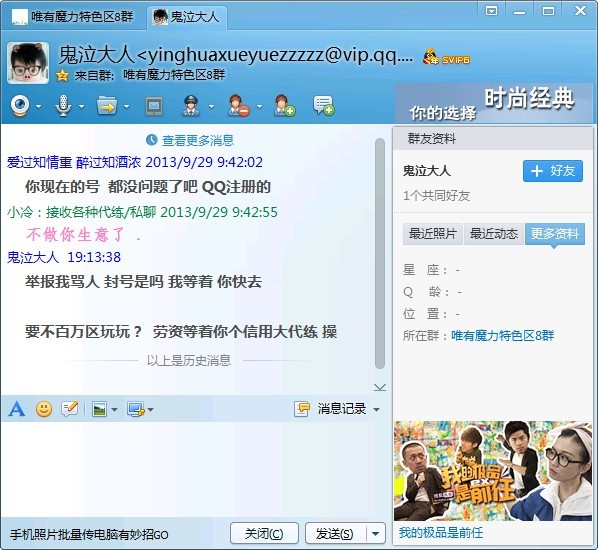This screenshot has width=598, height=550.
Task: Click the send file folder icon
Action: [x=107, y=106]
